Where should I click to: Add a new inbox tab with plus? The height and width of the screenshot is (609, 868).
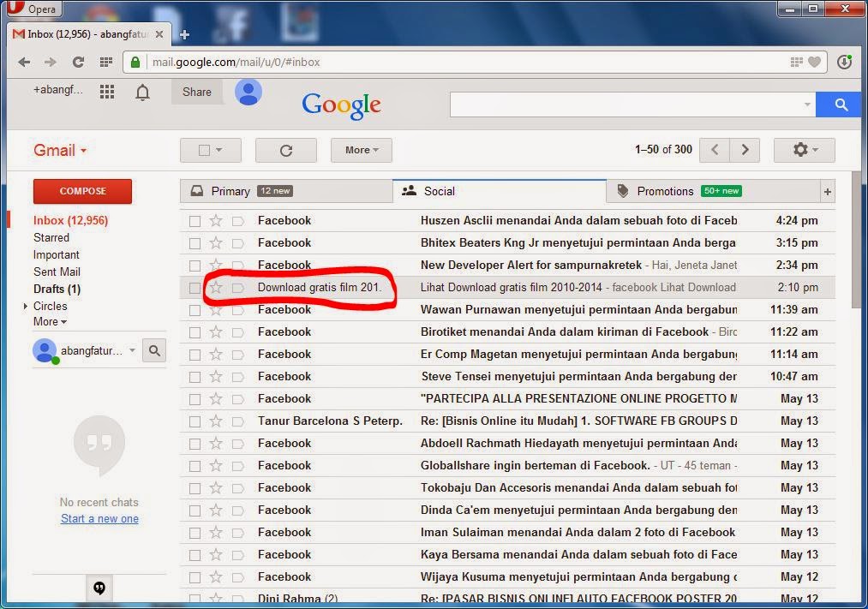pos(828,192)
